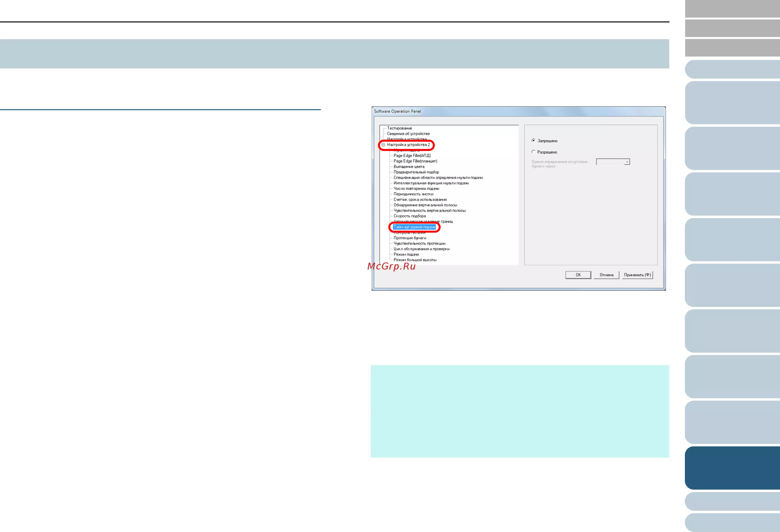Viewport: 780px width, 532px height.
Task: Select Page Edge Filler(планшет) item
Action: (x=415, y=161)
